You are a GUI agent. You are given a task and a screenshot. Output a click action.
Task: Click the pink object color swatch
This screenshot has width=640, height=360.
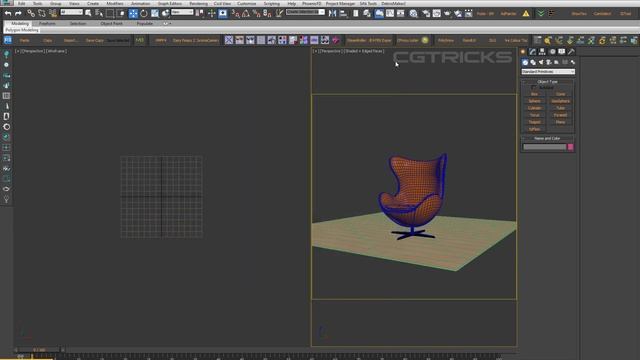pos(571,147)
